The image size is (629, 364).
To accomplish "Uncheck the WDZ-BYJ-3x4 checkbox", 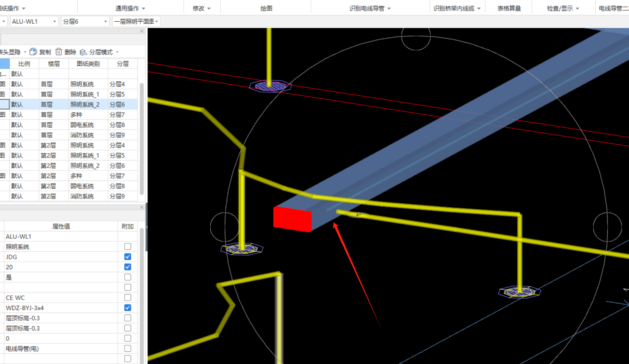I will pos(127,308).
